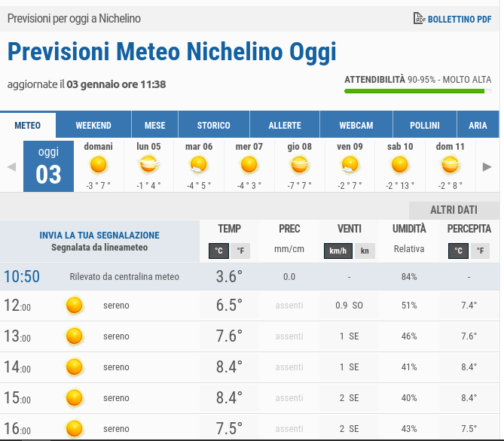504x441 pixels.
Task: Open the WEEKEND tab
Action: click(93, 126)
